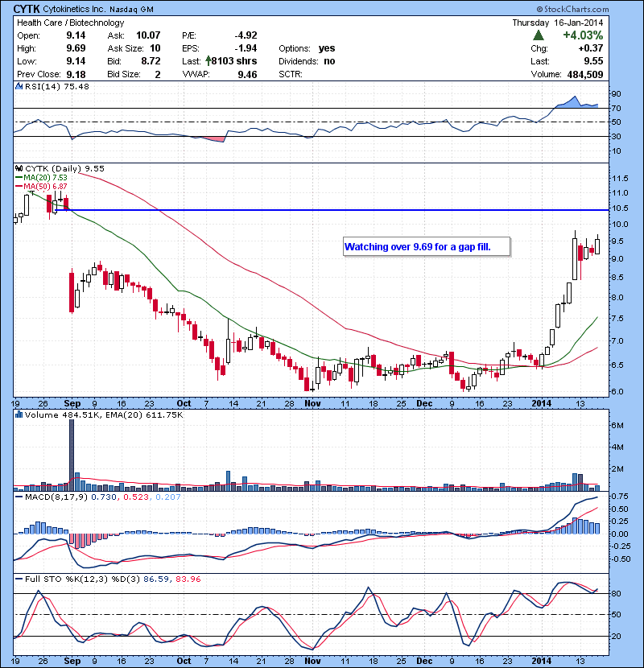
Task: Click the RSI(14) indicator icon
Action: click(19, 86)
